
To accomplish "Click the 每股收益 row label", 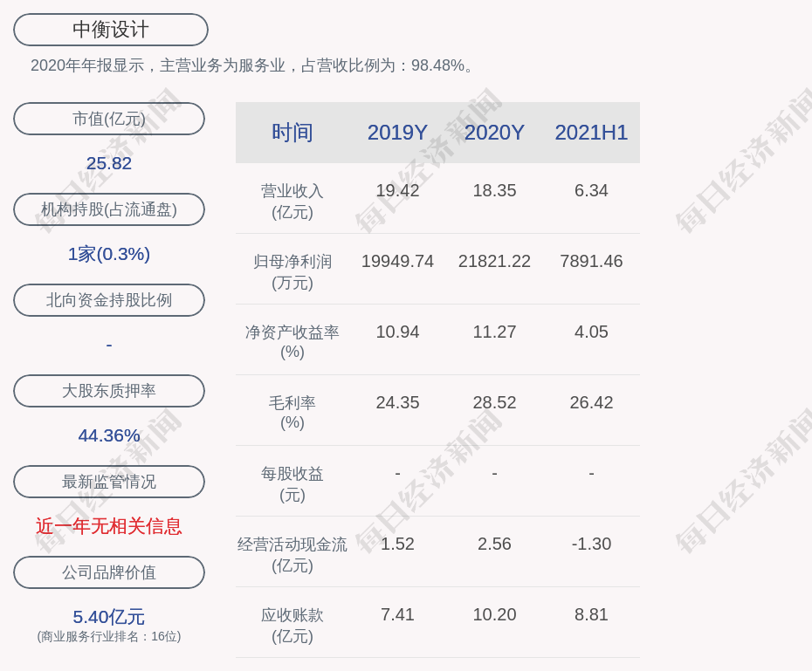I will pos(292,484).
